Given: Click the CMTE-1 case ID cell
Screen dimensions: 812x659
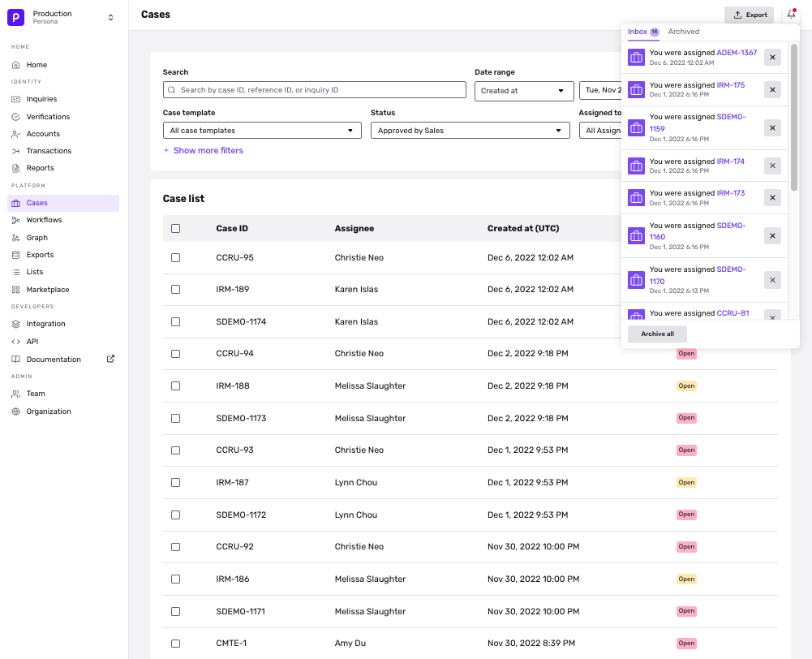Looking at the screenshot, I should 231,643.
